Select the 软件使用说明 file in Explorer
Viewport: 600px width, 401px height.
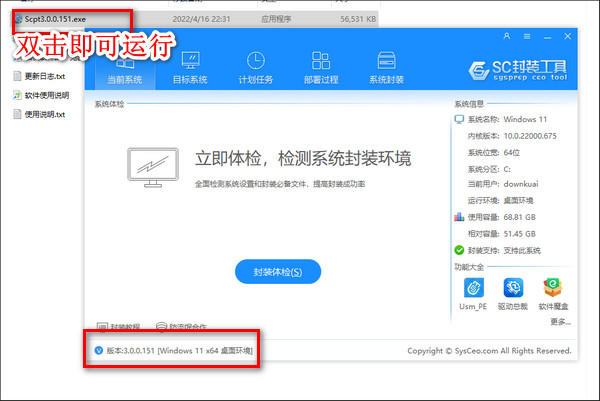41,95
